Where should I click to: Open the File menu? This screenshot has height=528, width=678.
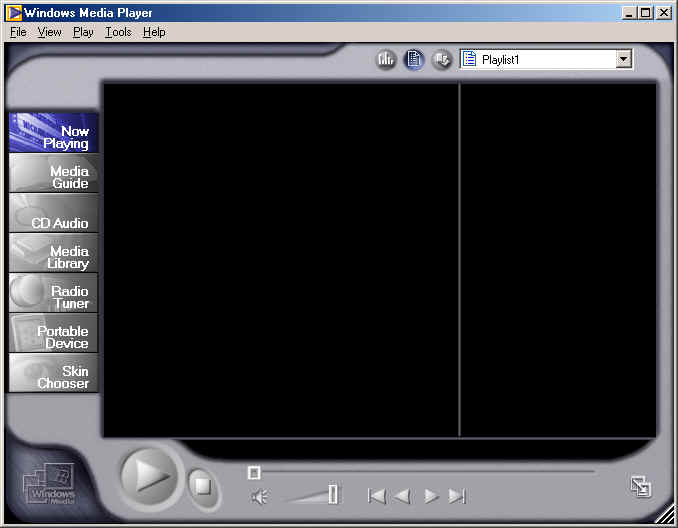[x=18, y=32]
